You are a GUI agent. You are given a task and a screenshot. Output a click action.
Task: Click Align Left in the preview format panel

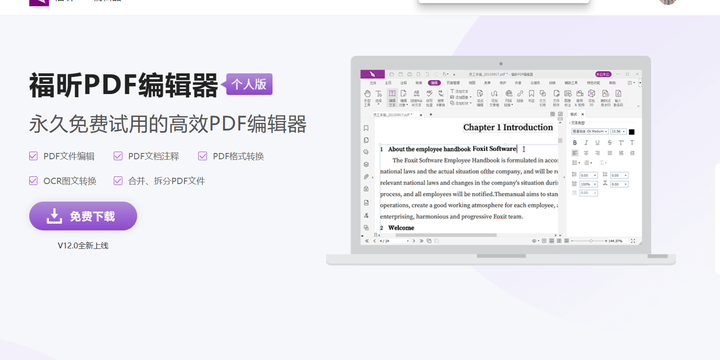[x=575, y=153]
